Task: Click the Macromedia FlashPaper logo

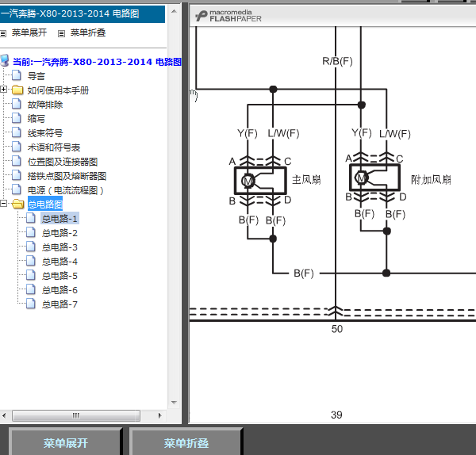Action: pyautogui.click(x=228, y=16)
